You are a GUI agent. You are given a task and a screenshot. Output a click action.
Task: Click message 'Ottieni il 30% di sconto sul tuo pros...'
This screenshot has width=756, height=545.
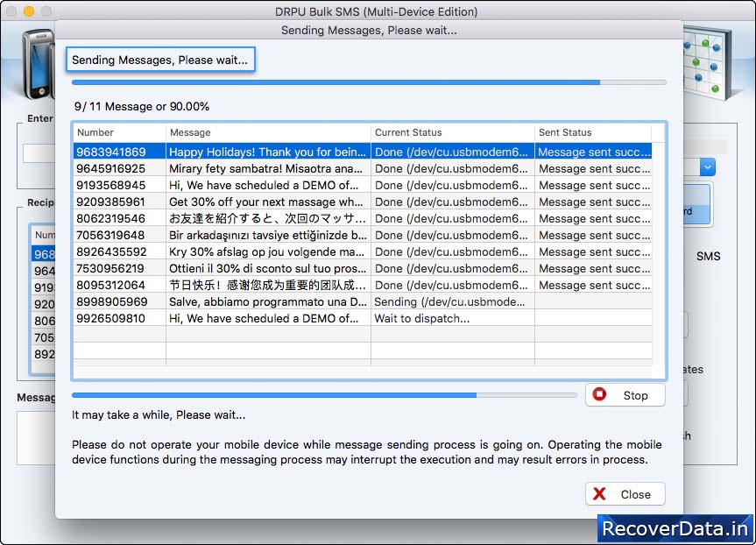(x=267, y=269)
